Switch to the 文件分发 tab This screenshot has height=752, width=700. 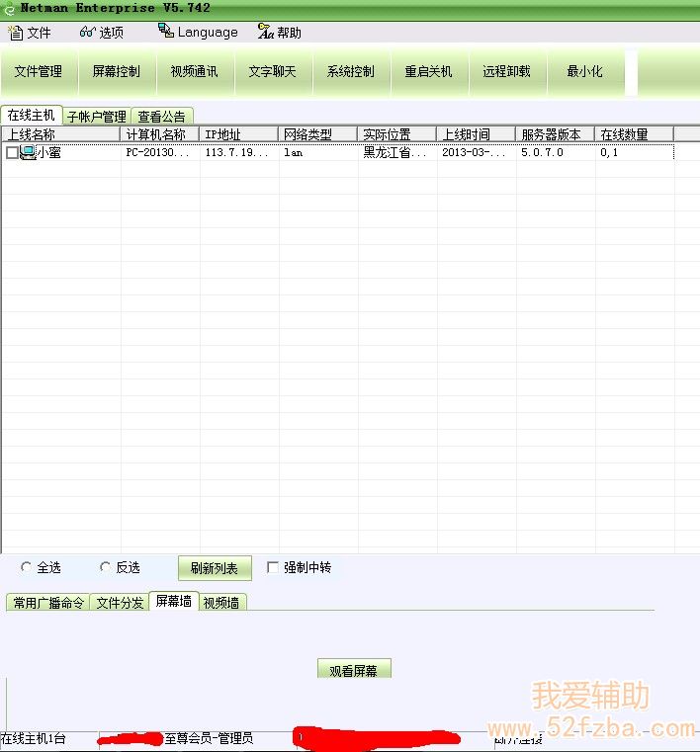pyautogui.click(x=120, y=603)
